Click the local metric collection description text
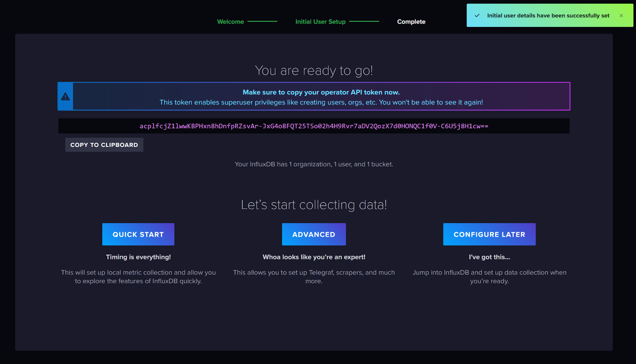Viewport: 636px width, 364px height. click(138, 277)
